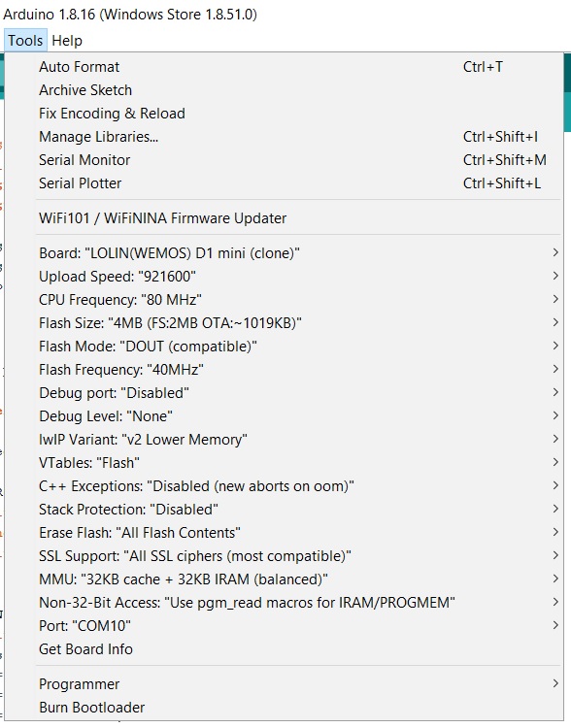Open Erase Flash options submenu

click(x=284, y=533)
